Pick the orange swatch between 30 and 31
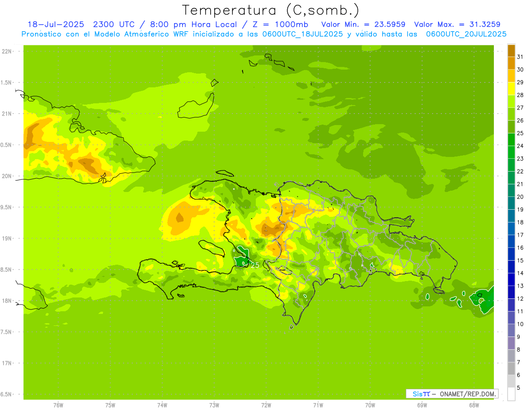This screenshot has width=532, height=411. (511, 63)
